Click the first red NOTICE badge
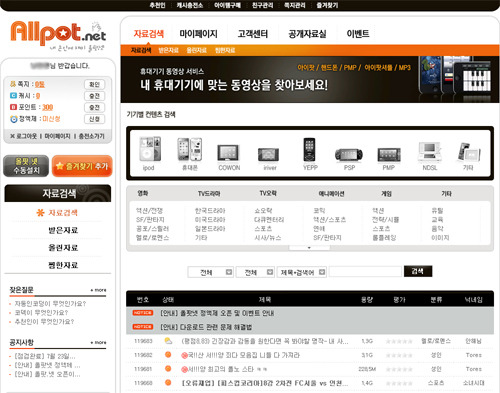 [143, 313]
